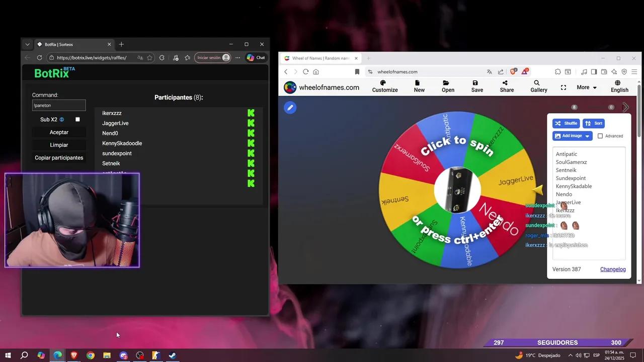Viewport: 644px width, 362px height.
Task: Select the BotRix Sorteos tab
Action: (74, 44)
